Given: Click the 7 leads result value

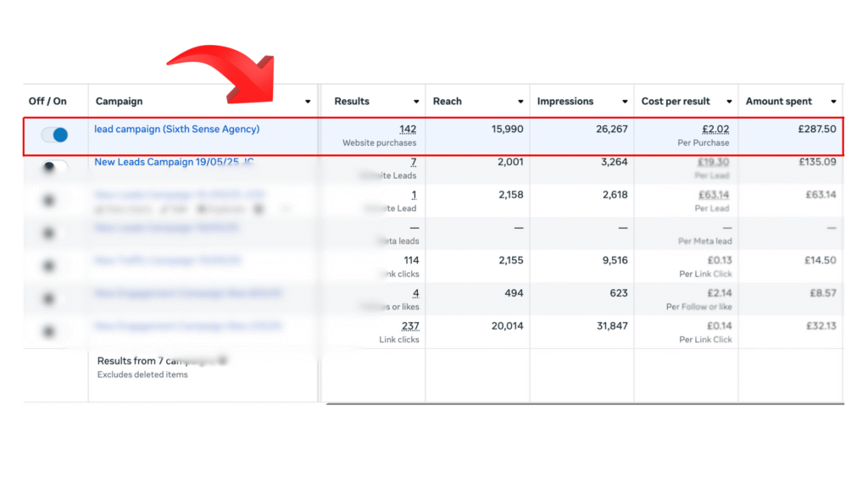Looking at the screenshot, I should (414, 162).
